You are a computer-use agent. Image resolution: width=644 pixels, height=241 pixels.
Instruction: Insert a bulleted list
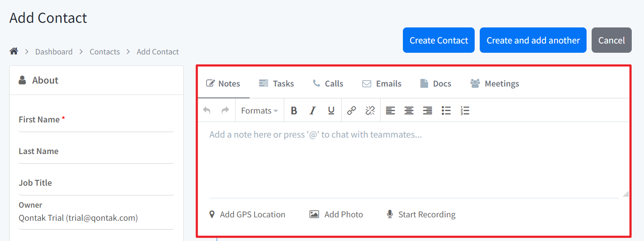pyautogui.click(x=446, y=111)
